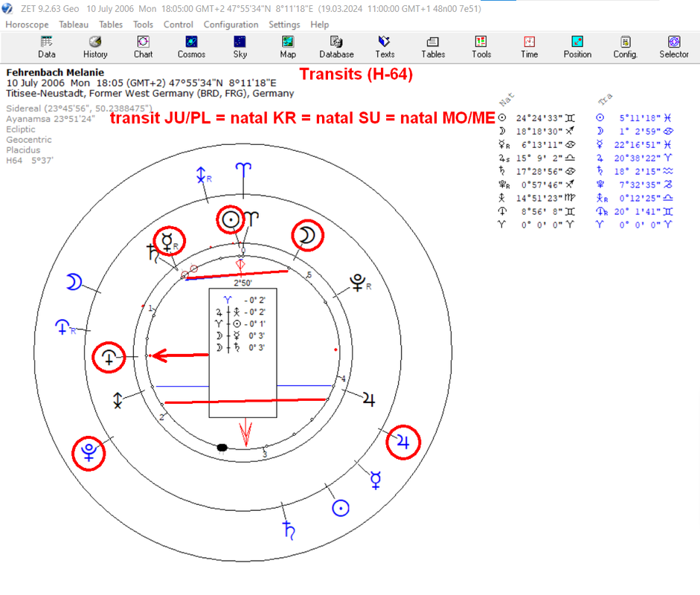Click natal Sun position 24°24'33" row
Viewport: 700px width, 595px height.
coord(537,118)
